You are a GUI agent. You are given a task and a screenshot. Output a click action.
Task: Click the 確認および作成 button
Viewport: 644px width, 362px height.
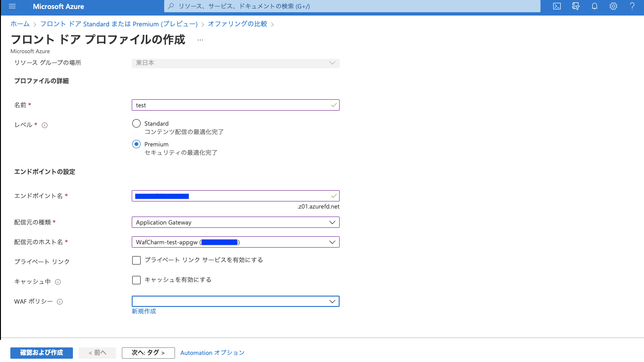tap(41, 353)
